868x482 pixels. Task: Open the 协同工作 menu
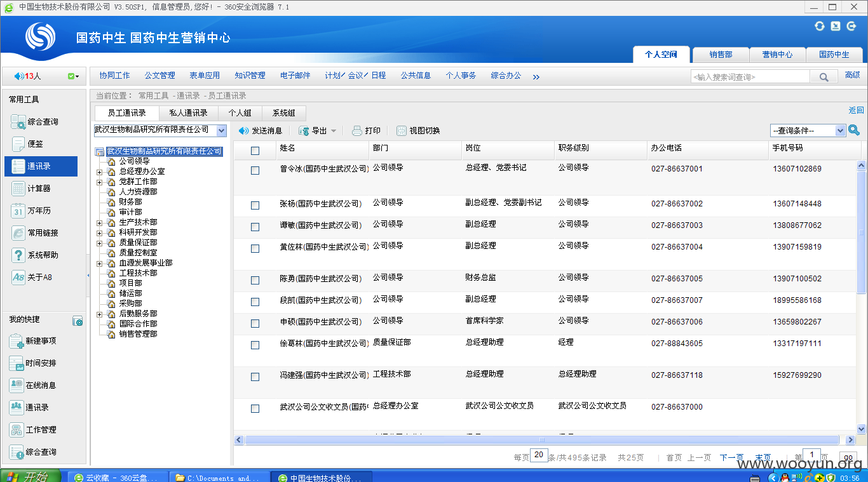pos(114,76)
